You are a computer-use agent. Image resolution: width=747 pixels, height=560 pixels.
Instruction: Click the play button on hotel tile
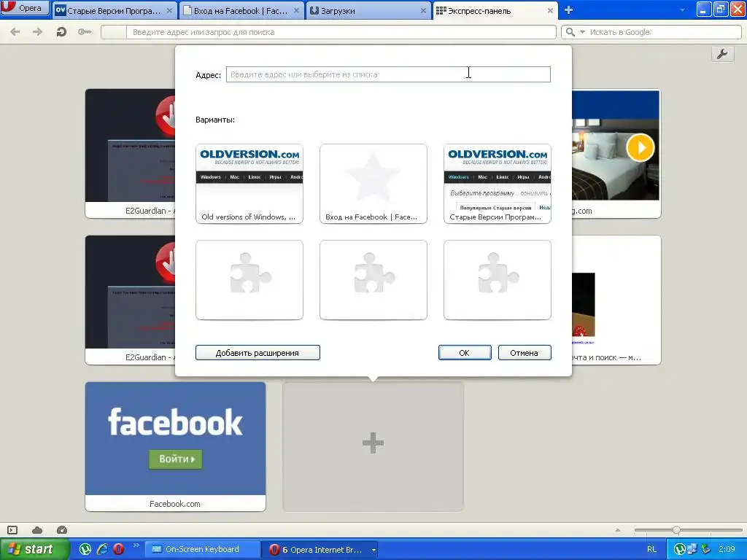click(640, 147)
